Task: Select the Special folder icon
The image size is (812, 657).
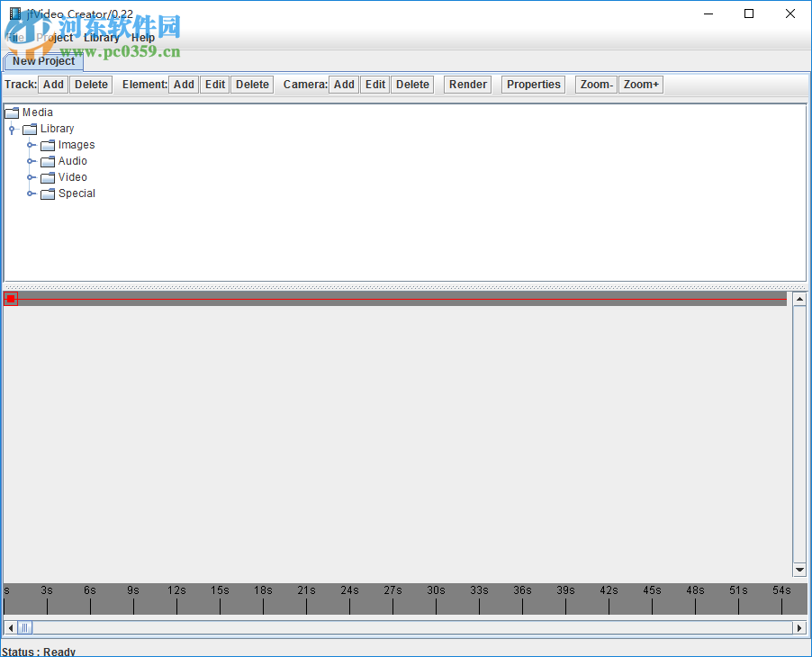Action: (48, 193)
